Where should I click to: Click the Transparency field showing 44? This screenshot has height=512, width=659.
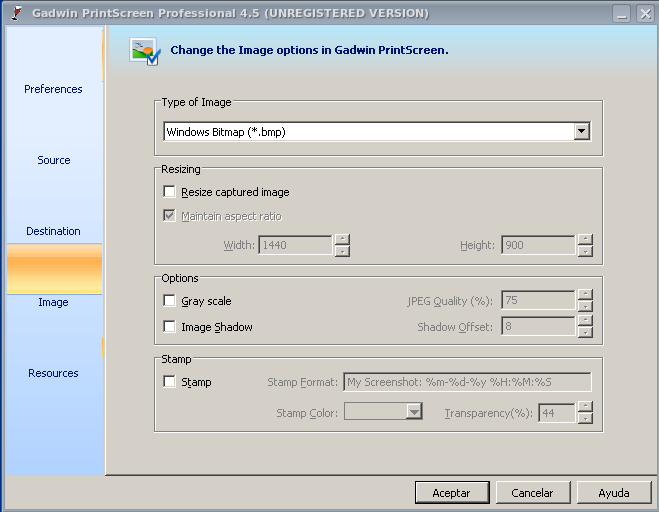point(556,413)
